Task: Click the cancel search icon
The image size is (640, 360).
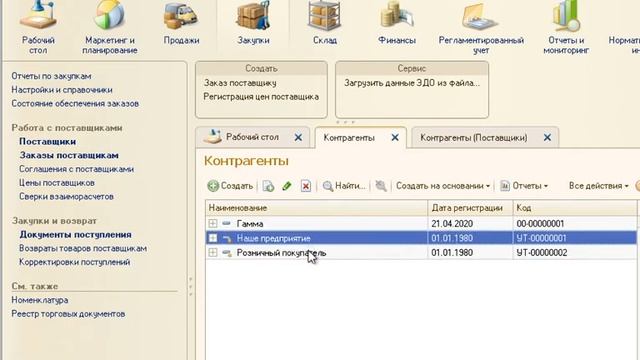Action: coord(380,186)
